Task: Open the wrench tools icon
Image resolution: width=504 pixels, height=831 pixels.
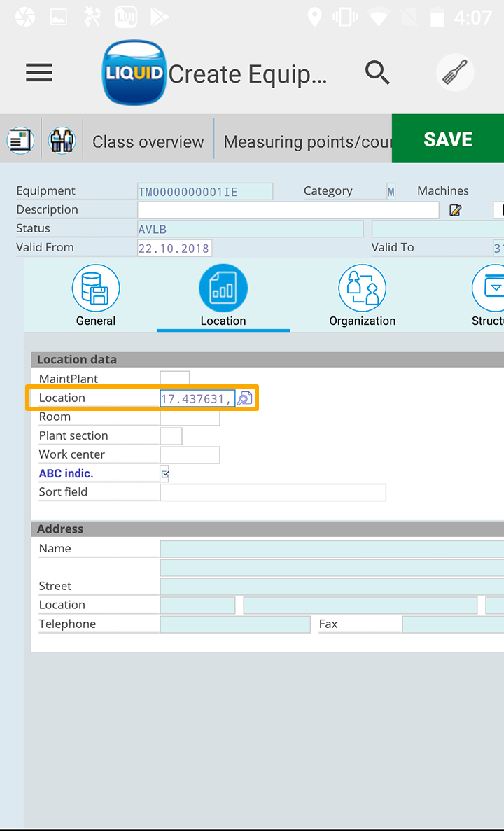Action: click(455, 72)
